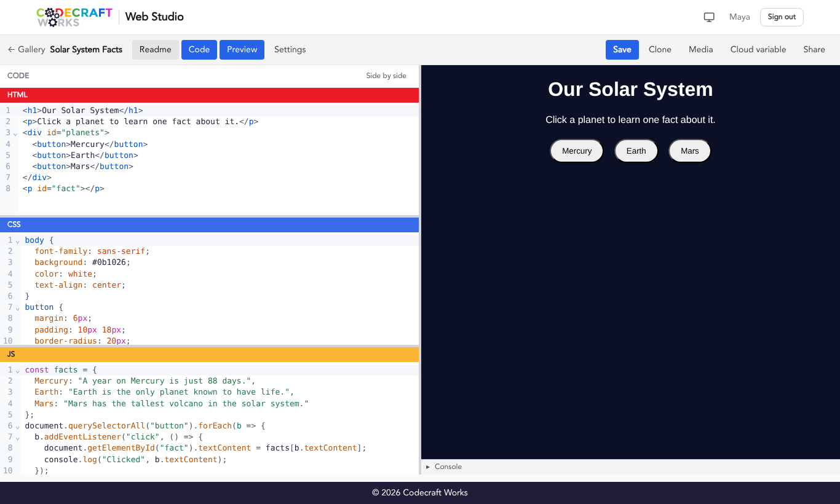Click the Web Studio title text
The image size is (840, 504).
(154, 17)
